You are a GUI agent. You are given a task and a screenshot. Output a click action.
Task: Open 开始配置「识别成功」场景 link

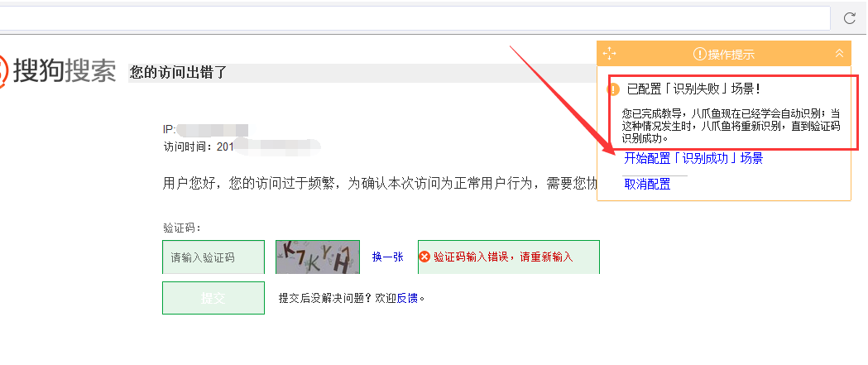coord(693,158)
